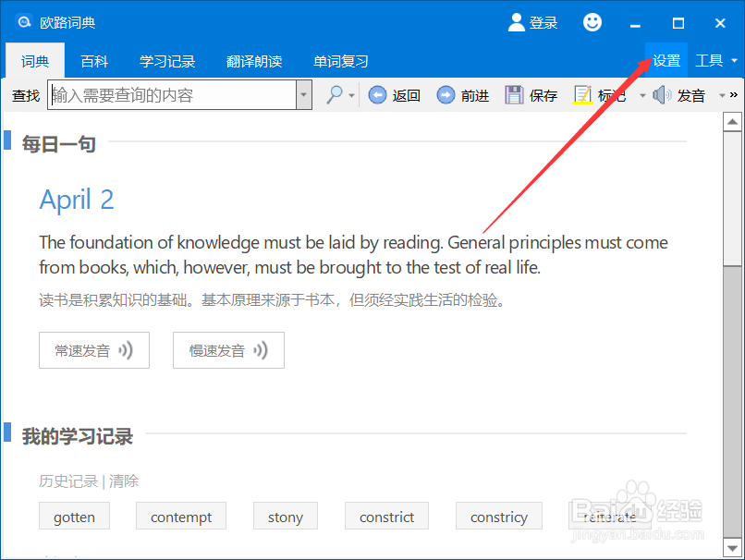Click the 登录 login link

(543, 22)
